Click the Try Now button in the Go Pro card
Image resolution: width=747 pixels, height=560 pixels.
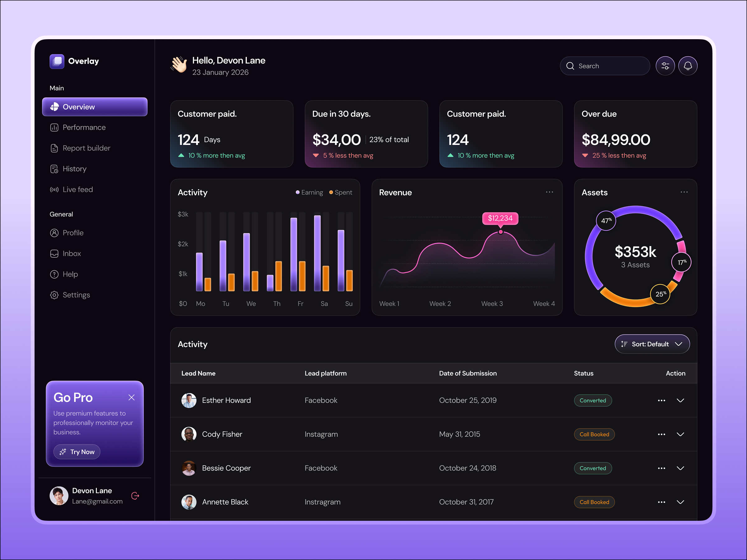point(77,452)
